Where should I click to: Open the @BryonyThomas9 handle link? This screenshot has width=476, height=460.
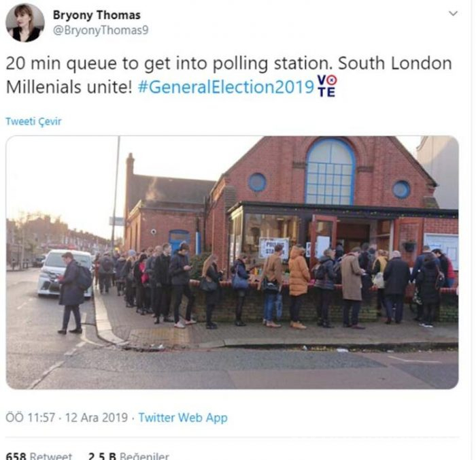click(101, 30)
